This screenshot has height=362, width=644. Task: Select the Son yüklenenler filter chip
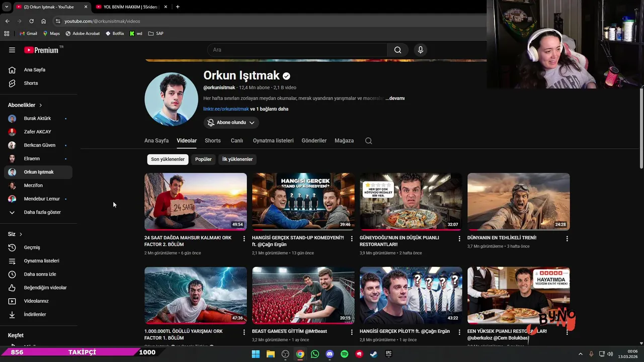point(168,159)
